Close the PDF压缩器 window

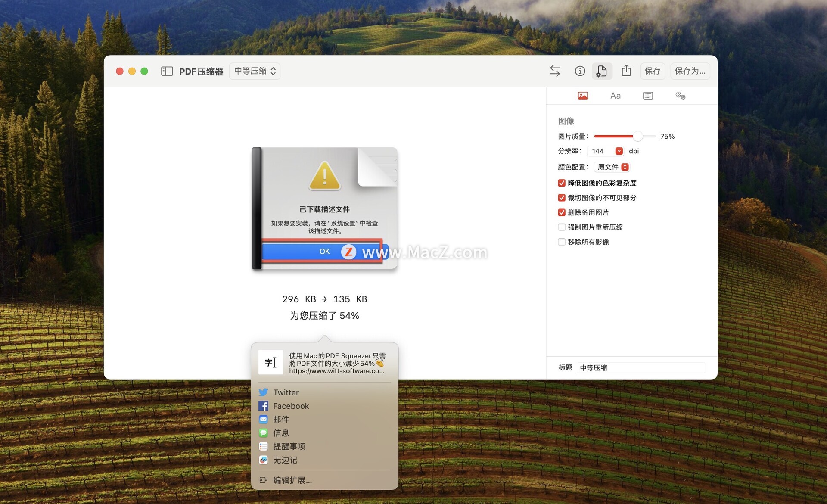(x=120, y=71)
